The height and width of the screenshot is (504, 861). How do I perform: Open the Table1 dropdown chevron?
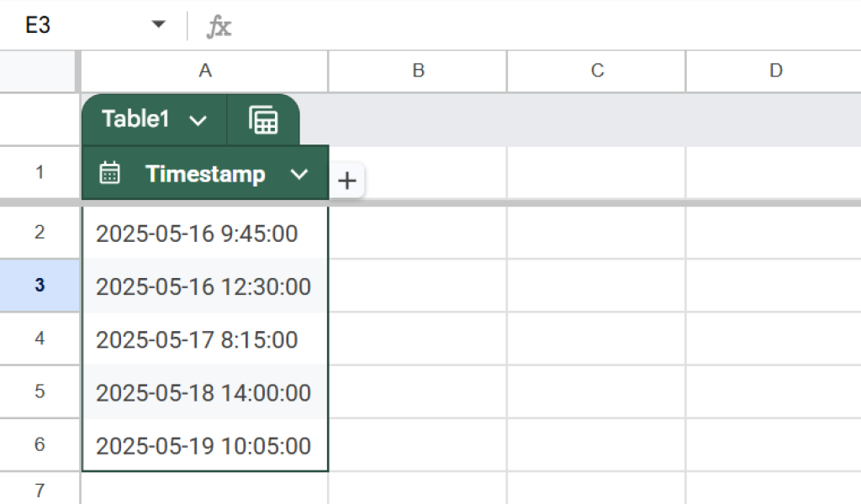tap(198, 121)
